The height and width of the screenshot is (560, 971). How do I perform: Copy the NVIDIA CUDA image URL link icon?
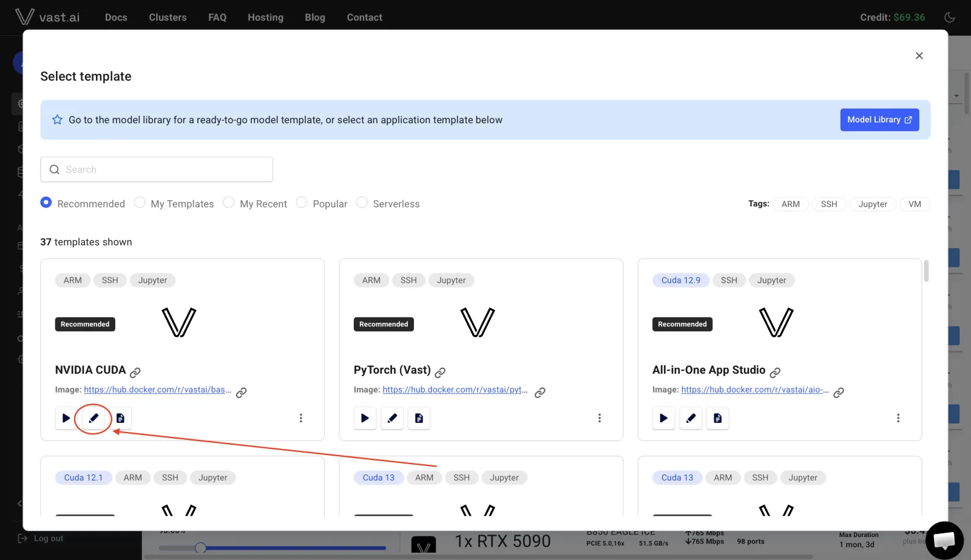click(241, 392)
